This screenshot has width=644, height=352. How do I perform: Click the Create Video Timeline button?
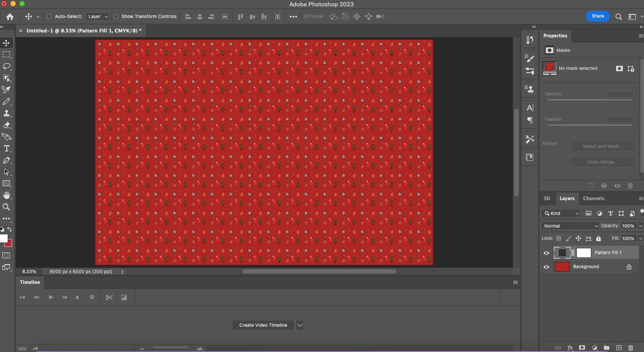[x=263, y=325]
